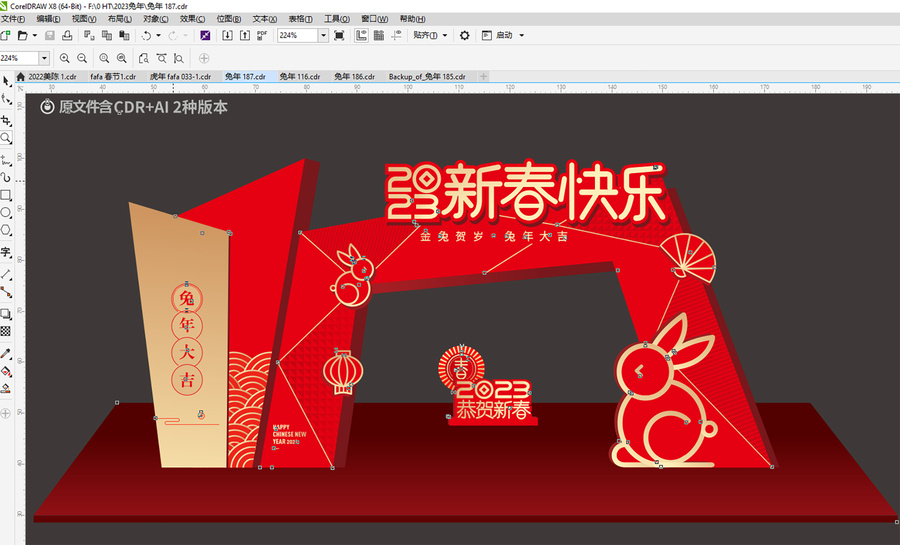The height and width of the screenshot is (545, 900).
Task: Click the Zoom to selected icon
Action: click(104, 58)
